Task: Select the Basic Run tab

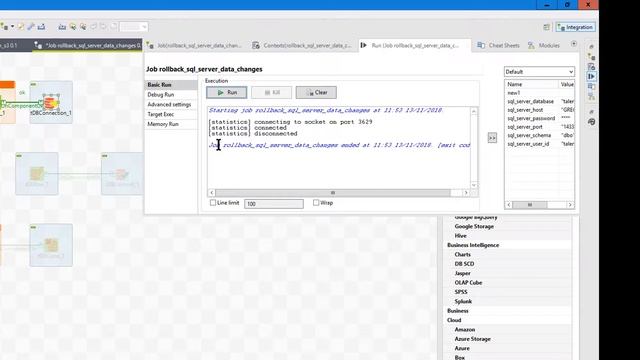Action: 171,84
